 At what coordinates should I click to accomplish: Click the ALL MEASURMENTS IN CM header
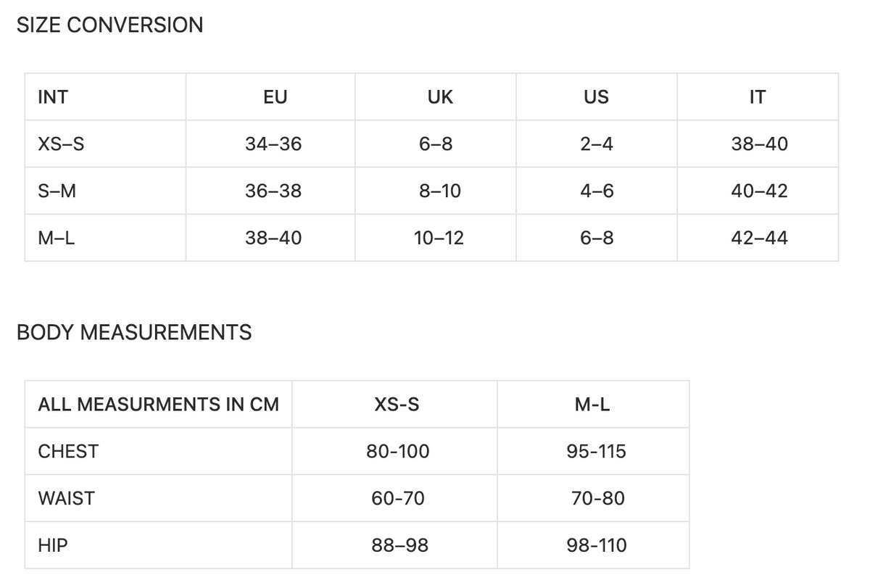tap(158, 405)
